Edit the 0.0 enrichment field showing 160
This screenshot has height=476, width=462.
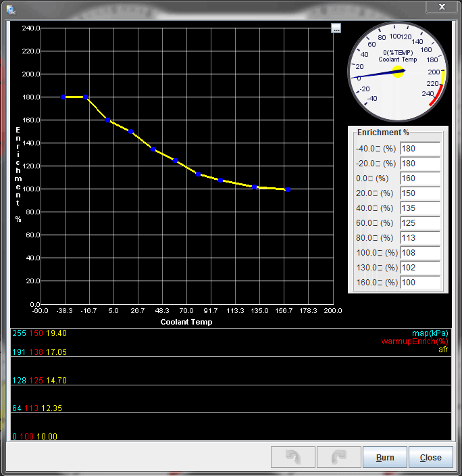[420, 178]
